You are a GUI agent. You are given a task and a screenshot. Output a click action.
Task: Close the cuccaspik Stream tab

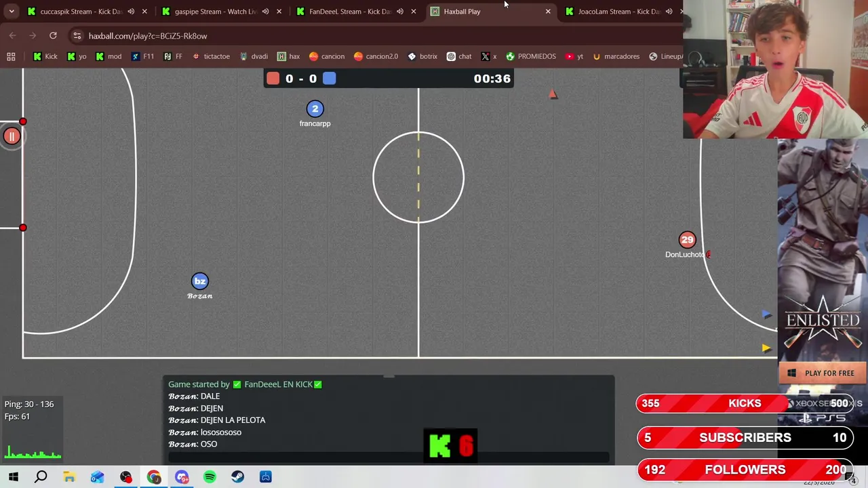tap(144, 12)
